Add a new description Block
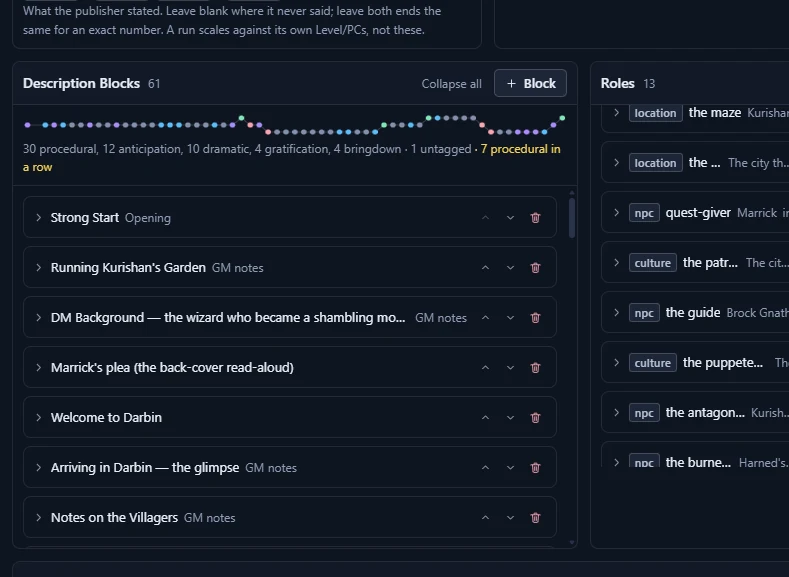 530,83
